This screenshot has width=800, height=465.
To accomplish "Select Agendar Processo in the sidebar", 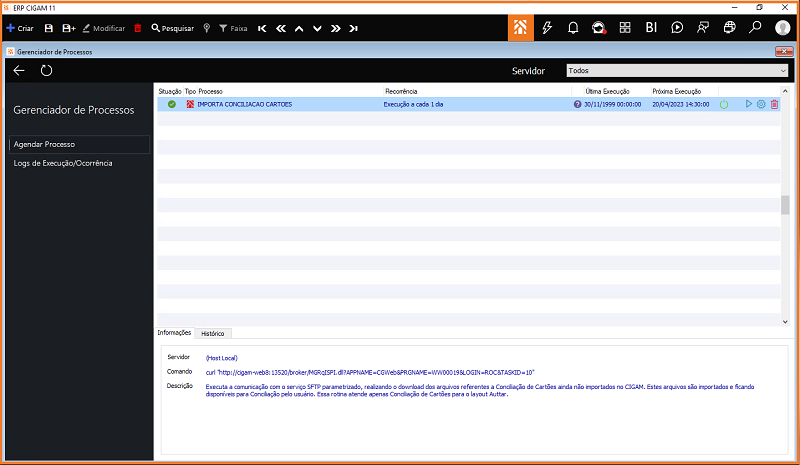I will coord(79,144).
